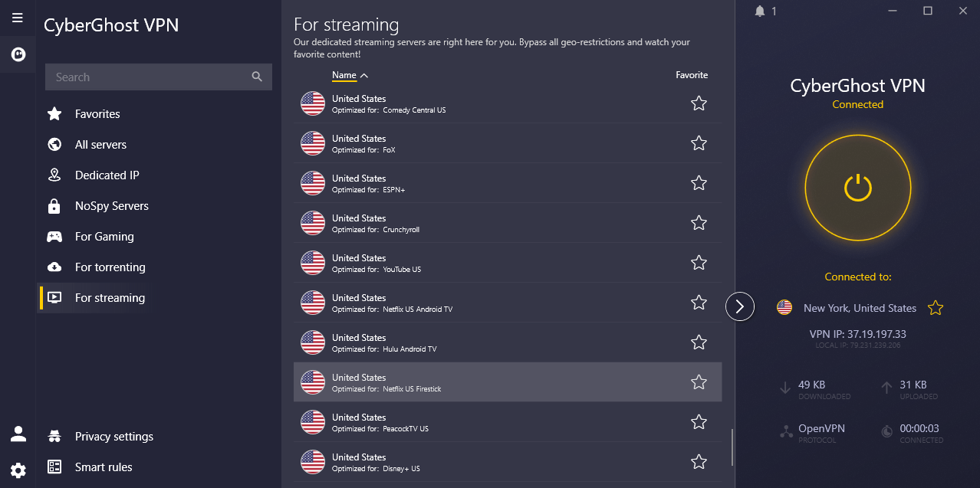This screenshot has height=488, width=980.
Task: Click the United States flag for Crunchyroll
Action: [313, 223]
